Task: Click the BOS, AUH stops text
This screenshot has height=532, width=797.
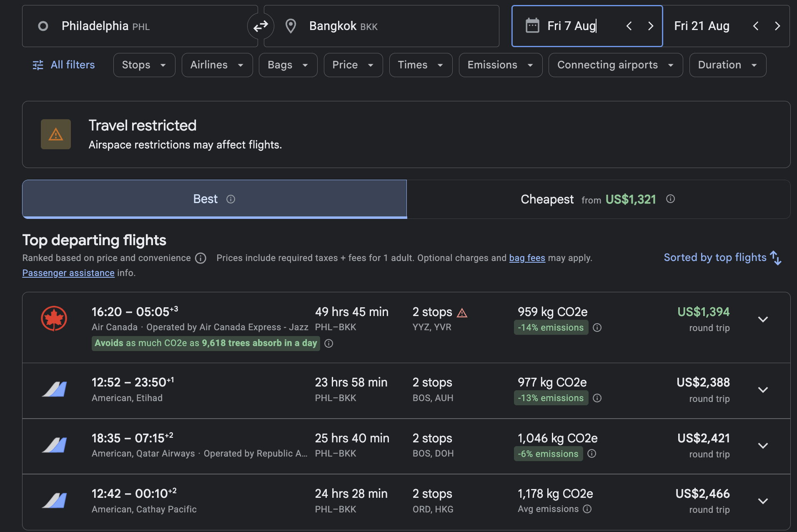Action: click(x=433, y=398)
